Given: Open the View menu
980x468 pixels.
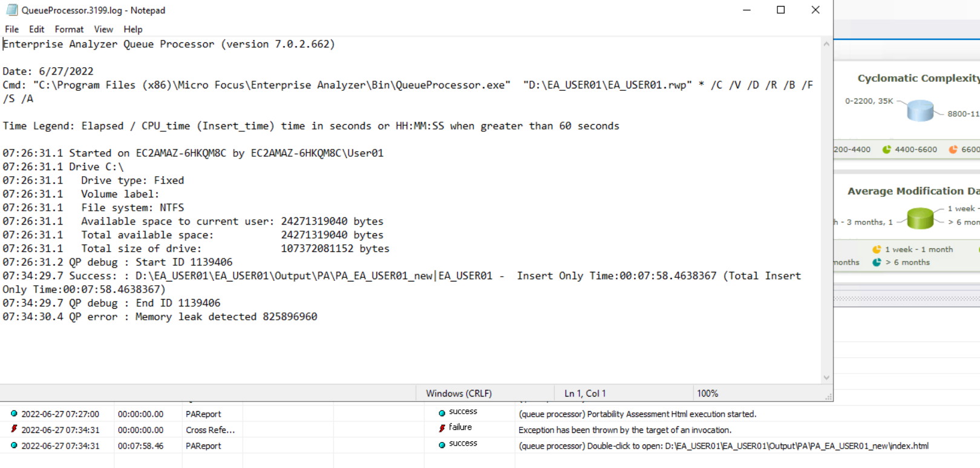Looking at the screenshot, I should click(x=103, y=29).
